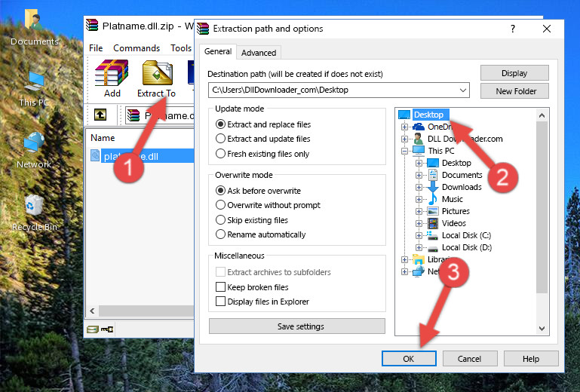Image resolution: width=580 pixels, height=392 pixels.
Task: Switch to the Advanced tab
Action: tap(259, 53)
